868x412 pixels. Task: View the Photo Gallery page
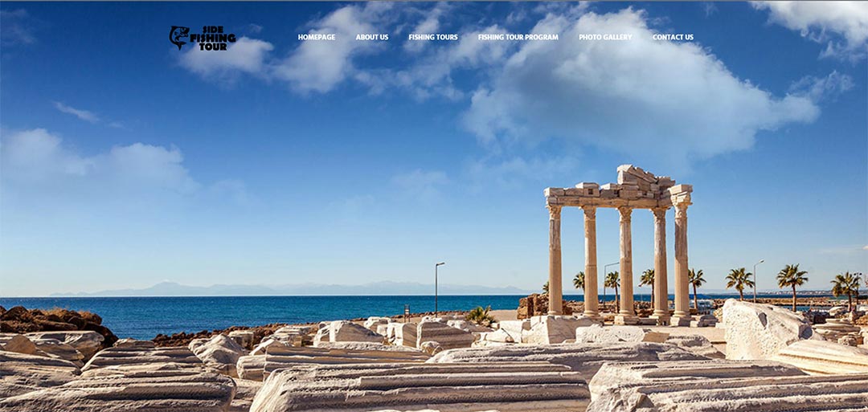click(605, 37)
